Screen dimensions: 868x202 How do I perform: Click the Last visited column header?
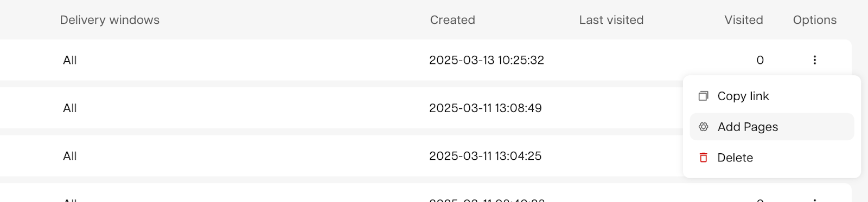pos(611,20)
